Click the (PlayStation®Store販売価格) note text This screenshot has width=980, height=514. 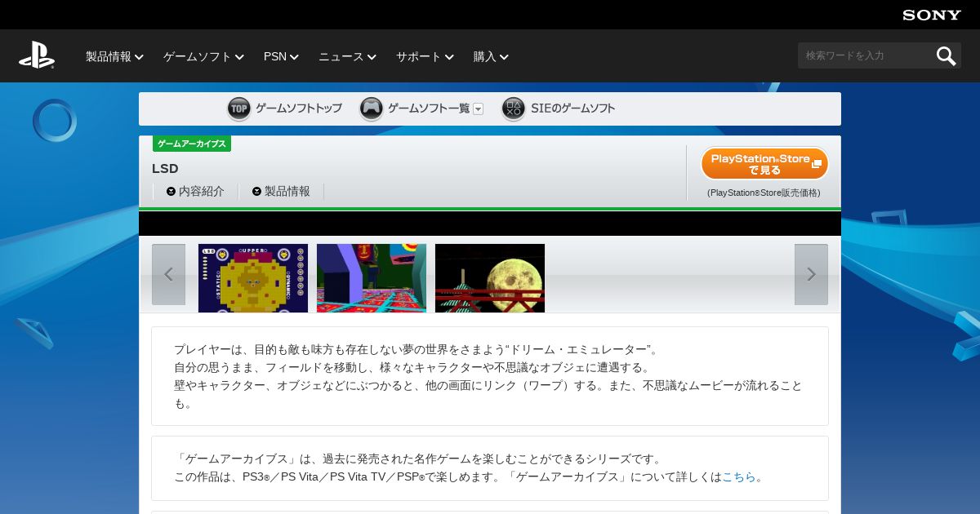tap(764, 193)
